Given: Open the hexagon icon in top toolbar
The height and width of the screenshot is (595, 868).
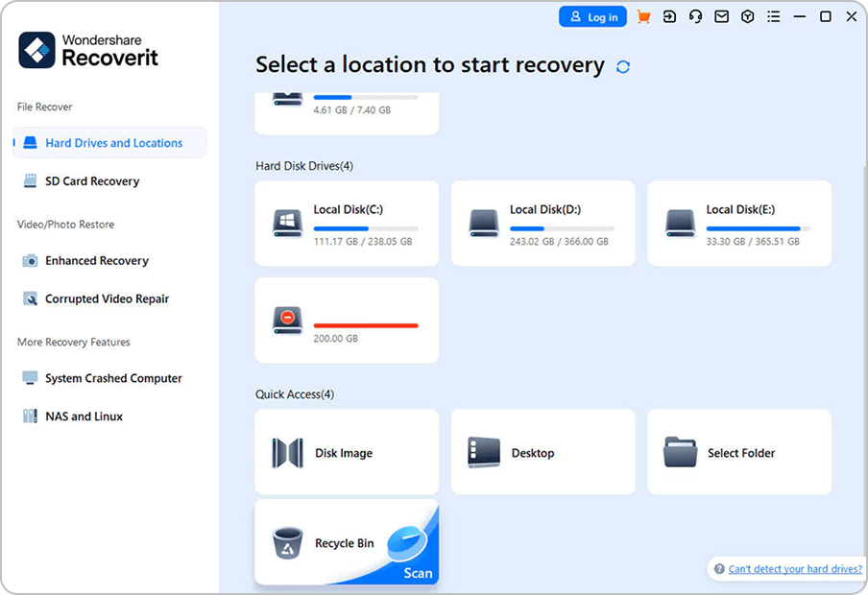Looking at the screenshot, I should click(747, 16).
